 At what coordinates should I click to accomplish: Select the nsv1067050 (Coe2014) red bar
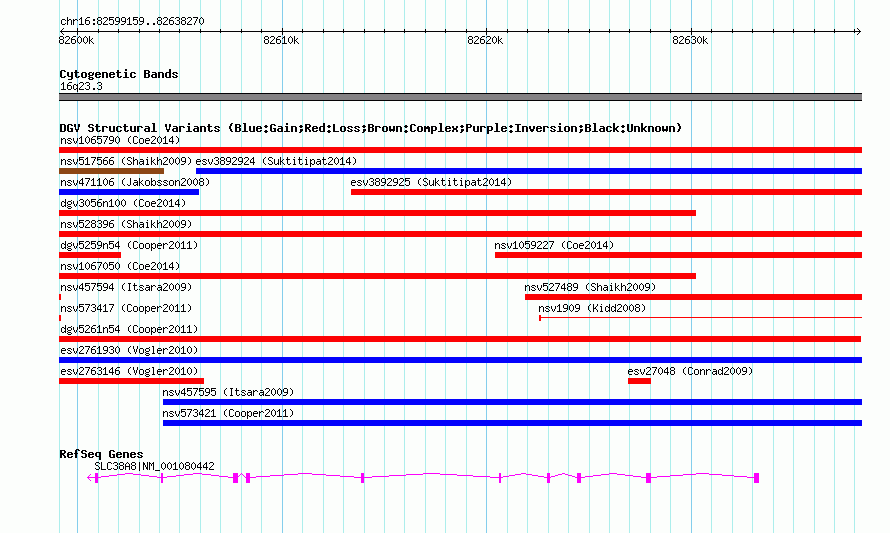[x=377, y=276]
